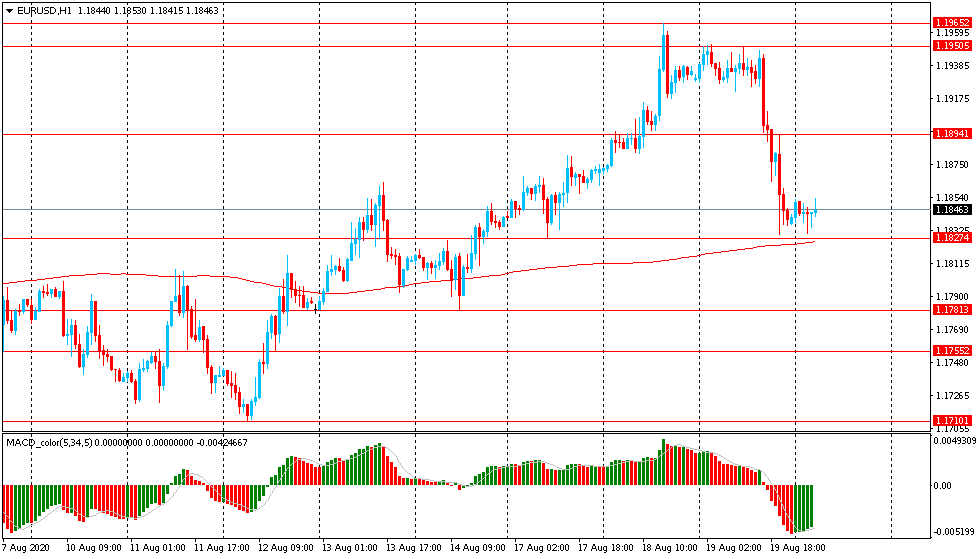Image resolution: width=976 pixels, height=559 pixels.
Task: Click the 13 Aug 01:00 time axis label
Action: [349, 548]
